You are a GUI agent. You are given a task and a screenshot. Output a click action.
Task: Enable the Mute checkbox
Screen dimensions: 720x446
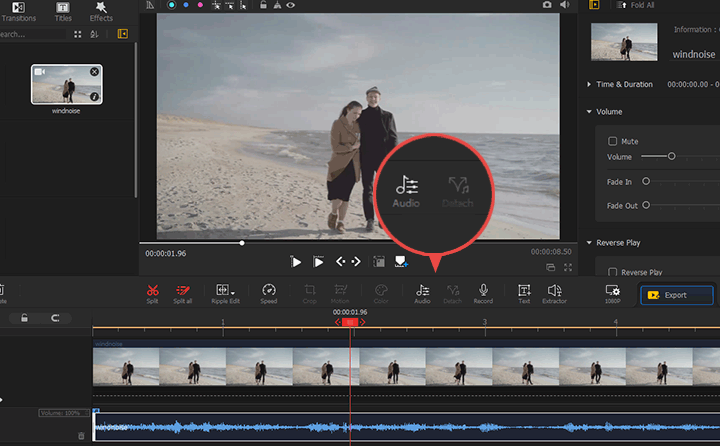[x=613, y=141]
